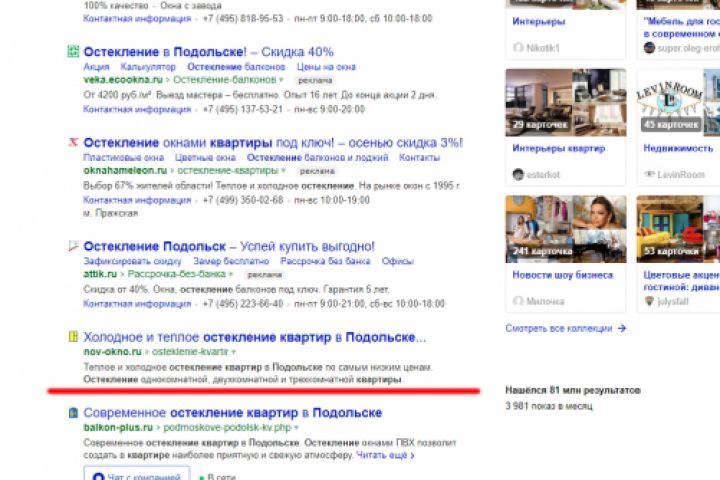
Task: Click Цветные окна sitelink
Action: point(205,158)
